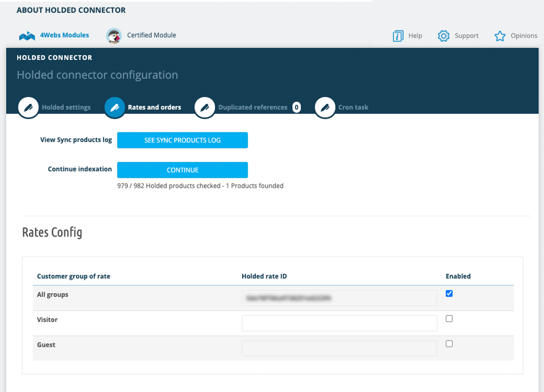The width and height of the screenshot is (544, 392).
Task: Click the Holded rate ID field for Guest
Action: click(x=339, y=348)
